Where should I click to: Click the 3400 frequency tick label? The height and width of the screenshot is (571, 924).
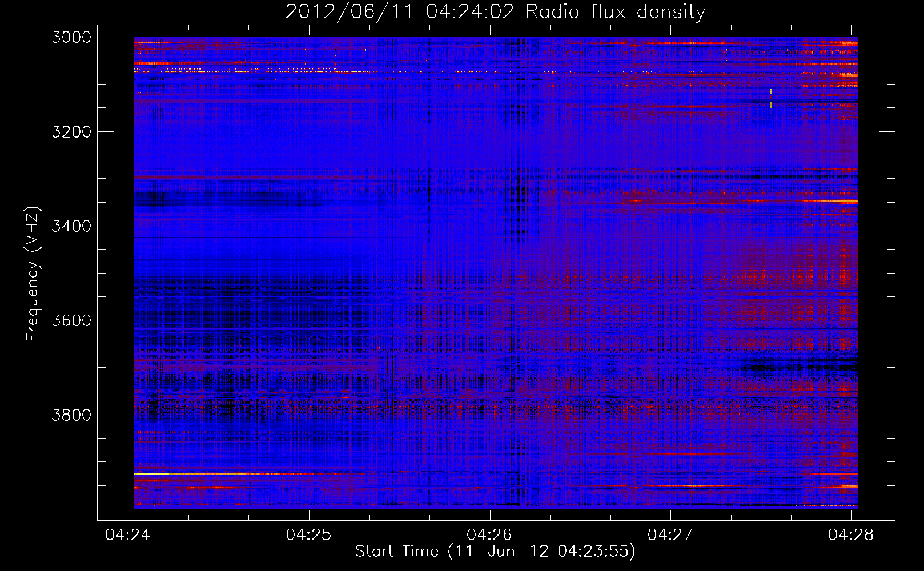(x=71, y=226)
